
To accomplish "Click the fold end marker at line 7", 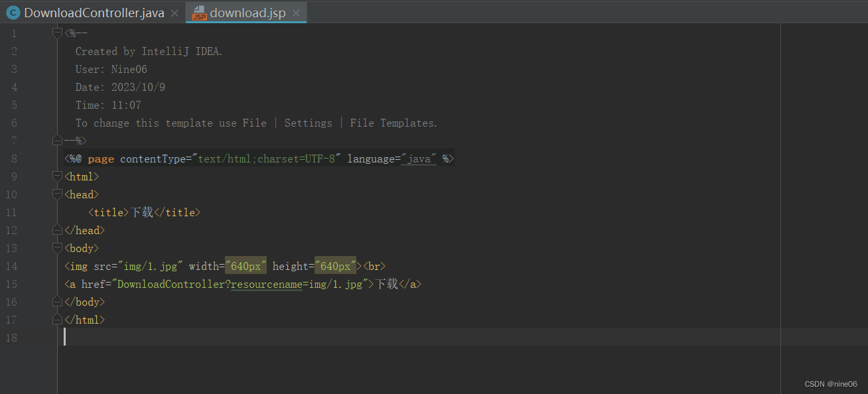I will pyautogui.click(x=56, y=140).
